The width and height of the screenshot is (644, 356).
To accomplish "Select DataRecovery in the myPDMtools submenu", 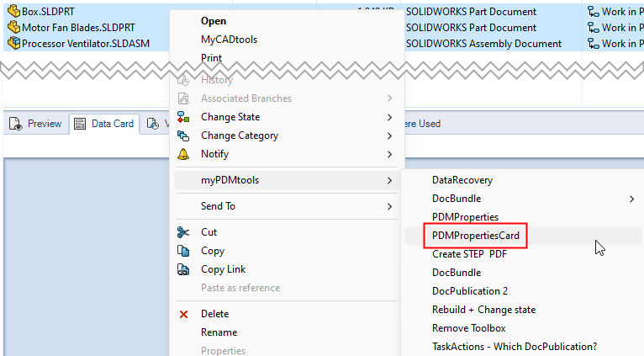I will (x=462, y=180).
